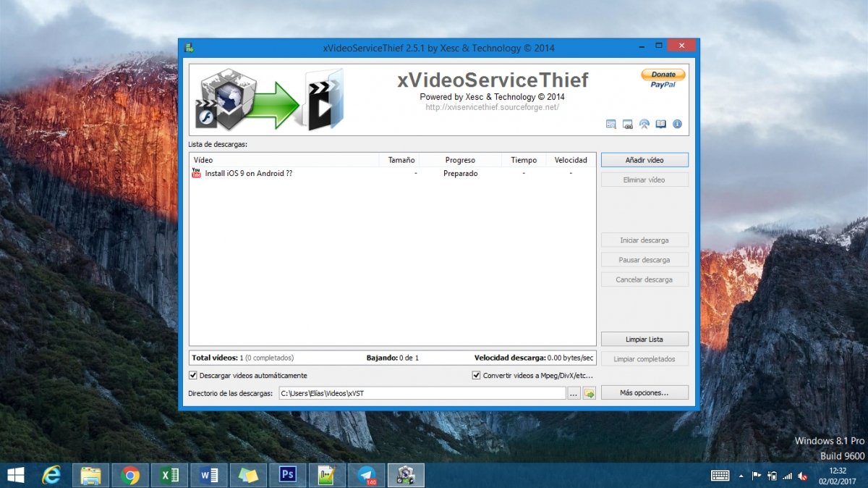Image resolution: width=868 pixels, height=488 pixels.
Task: Open the blue information icon
Action: click(x=678, y=125)
